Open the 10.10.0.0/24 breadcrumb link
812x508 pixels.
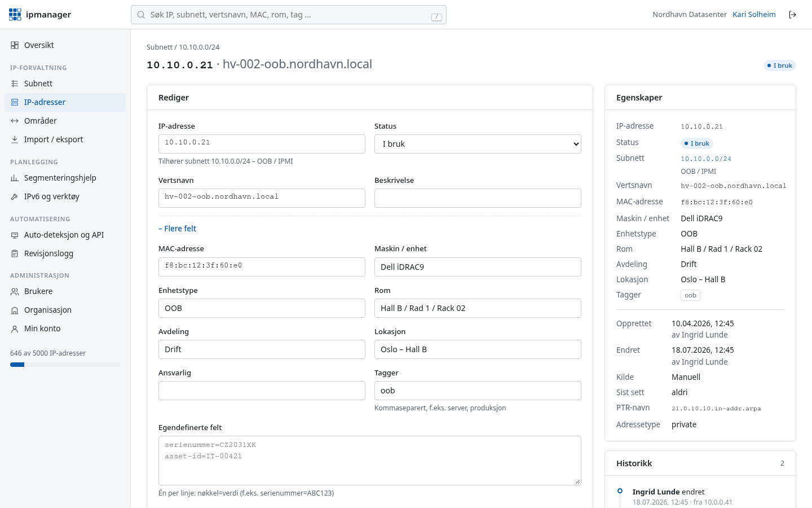(x=199, y=47)
